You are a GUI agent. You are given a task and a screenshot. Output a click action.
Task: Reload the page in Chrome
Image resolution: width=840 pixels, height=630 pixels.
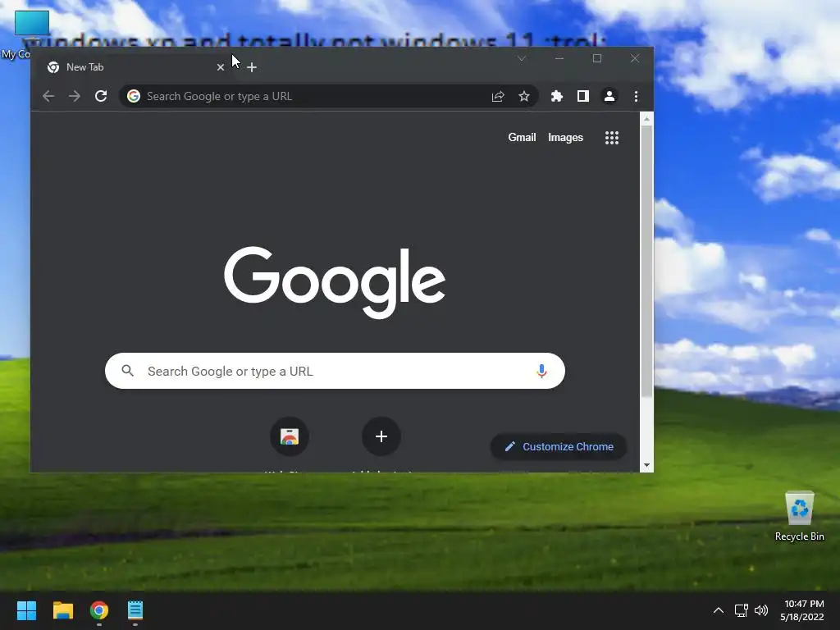[x=101, y=96]
